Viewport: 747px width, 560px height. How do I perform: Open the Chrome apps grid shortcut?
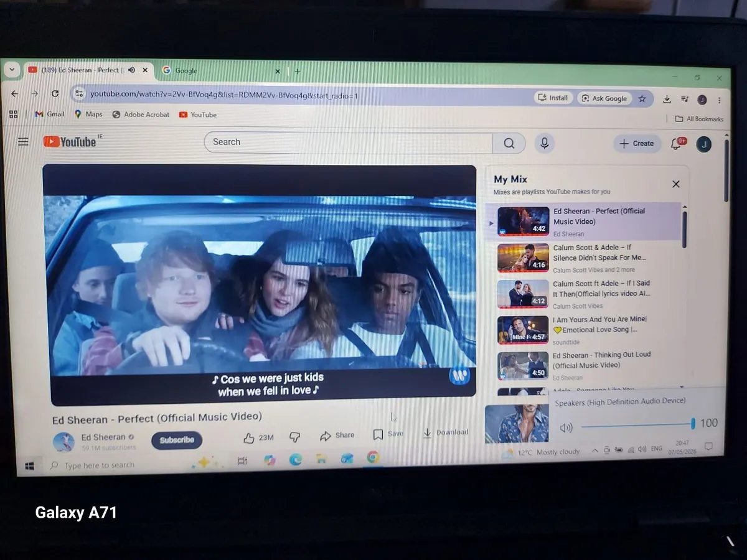(x=14, y=114)
